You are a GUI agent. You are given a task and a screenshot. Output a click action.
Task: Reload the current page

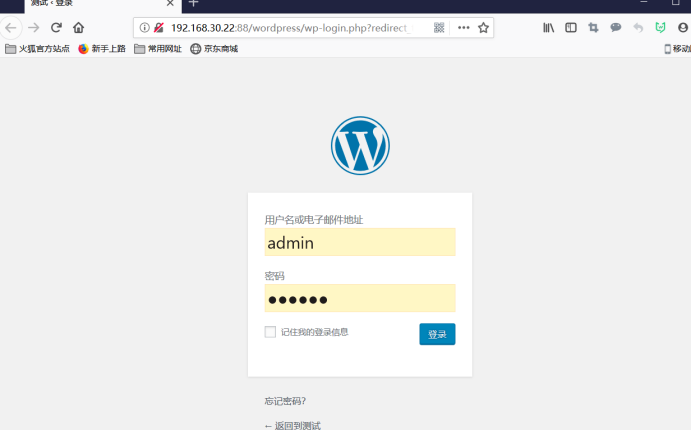coord(56,28)
